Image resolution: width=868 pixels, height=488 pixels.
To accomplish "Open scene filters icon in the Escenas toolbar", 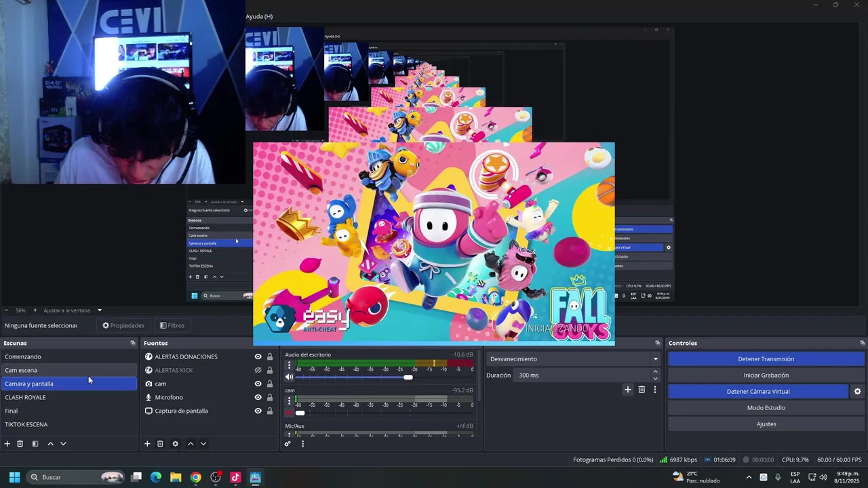I will (35, 444).
